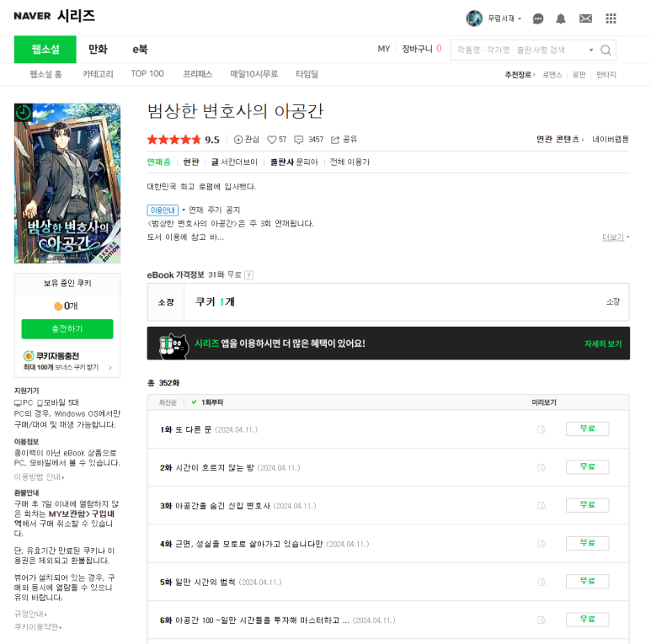Image resolution: width=651 pixels, height=644 pixels.
Task: Open the mail envelope icon
Action: click(x=586, y=19)
